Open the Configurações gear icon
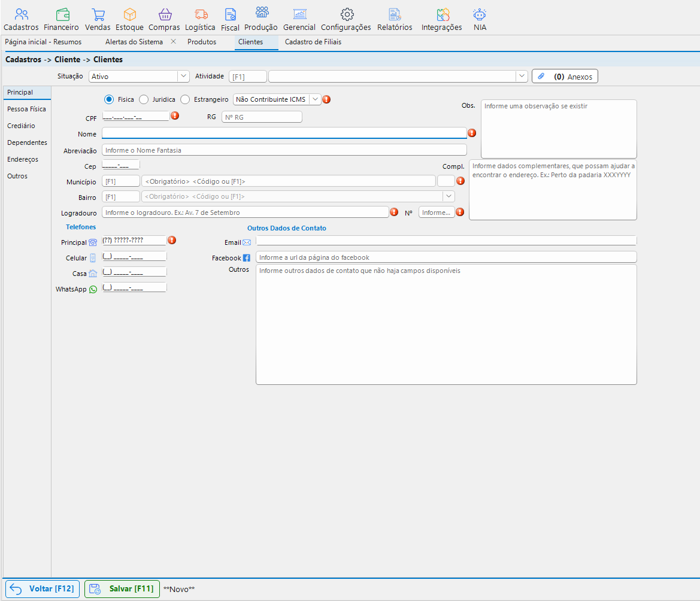Viewport: 700px width, 601px height. (347, 15)
